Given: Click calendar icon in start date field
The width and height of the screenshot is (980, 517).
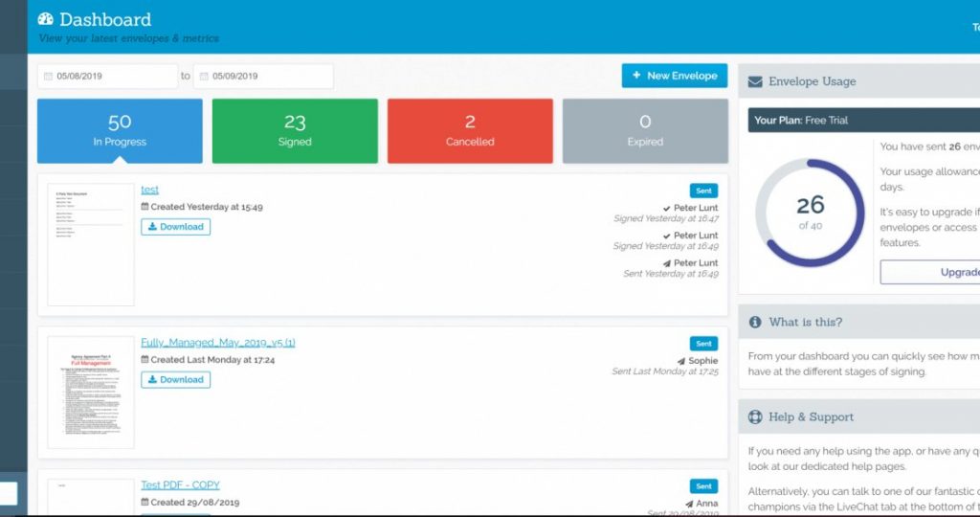Looking at the screenshot, I should point(48,77).
